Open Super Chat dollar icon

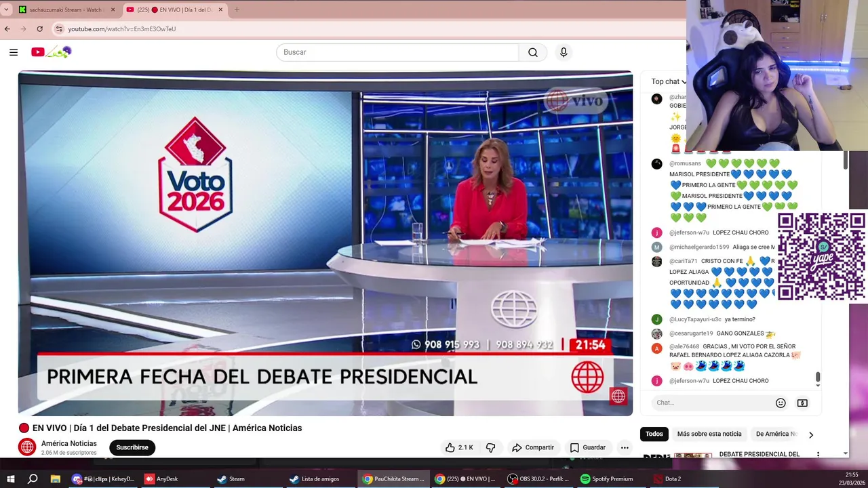pyautogui.click(x=802, y=403)
